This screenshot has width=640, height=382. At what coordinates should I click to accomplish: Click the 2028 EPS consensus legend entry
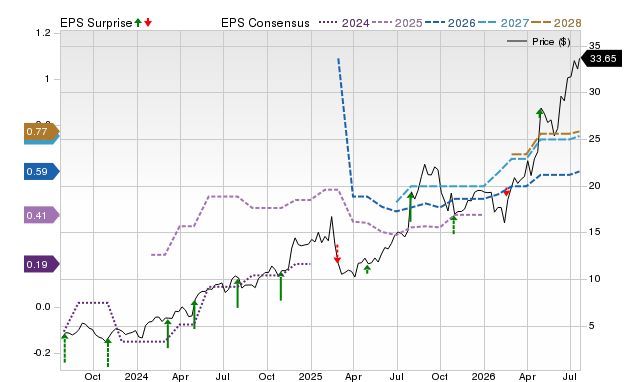point(556,23)
